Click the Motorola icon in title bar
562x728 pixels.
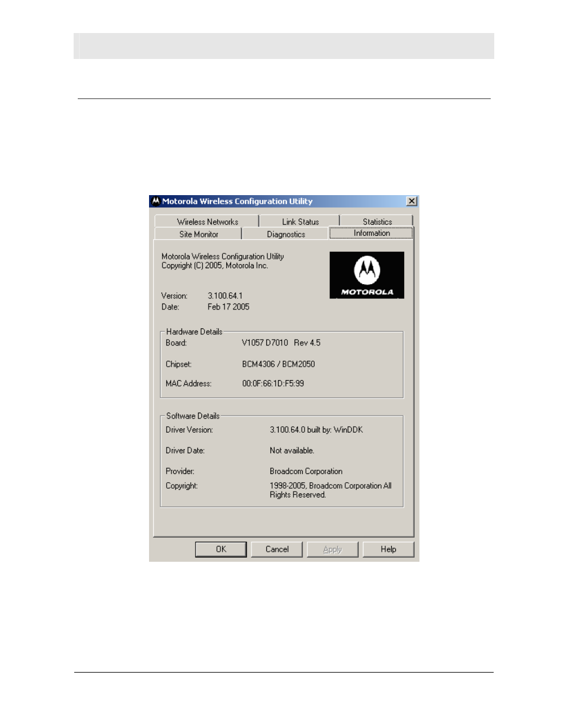click(156, 201)
